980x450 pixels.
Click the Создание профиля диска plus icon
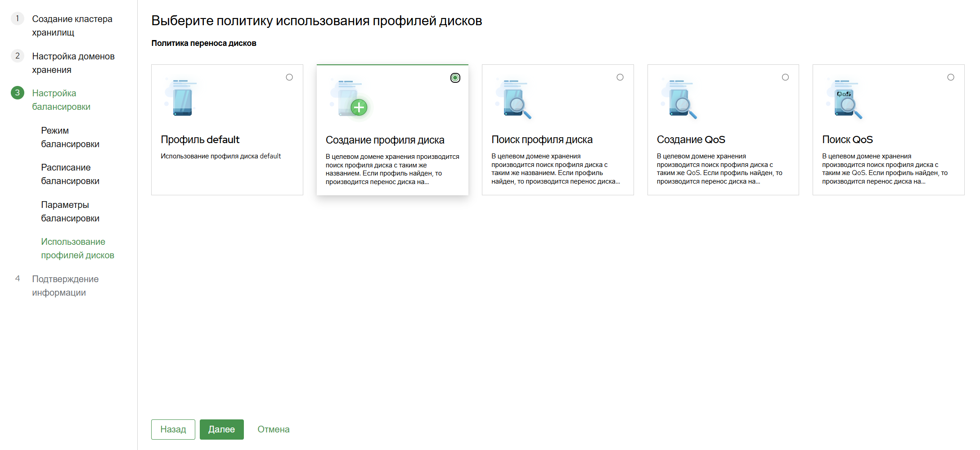click(359, 108)
